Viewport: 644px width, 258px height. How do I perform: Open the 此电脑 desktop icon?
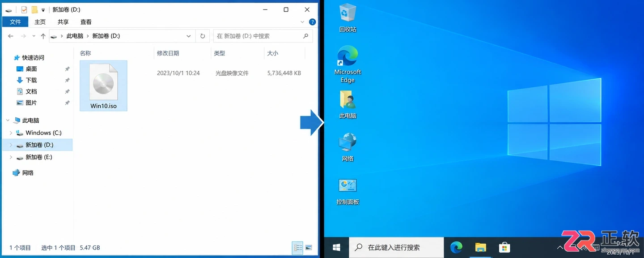pos(347,105)
